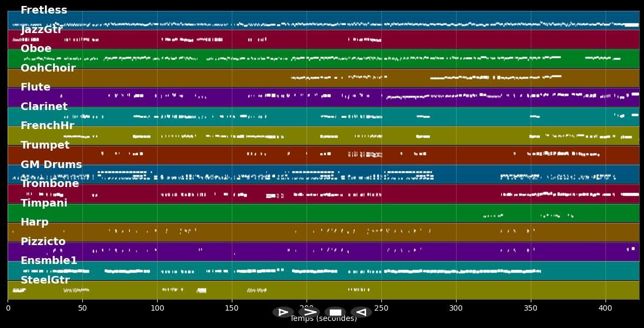Click the Timpani track label
The width and height of the screenshot is (644, 328).
click(x=44, y=203)
